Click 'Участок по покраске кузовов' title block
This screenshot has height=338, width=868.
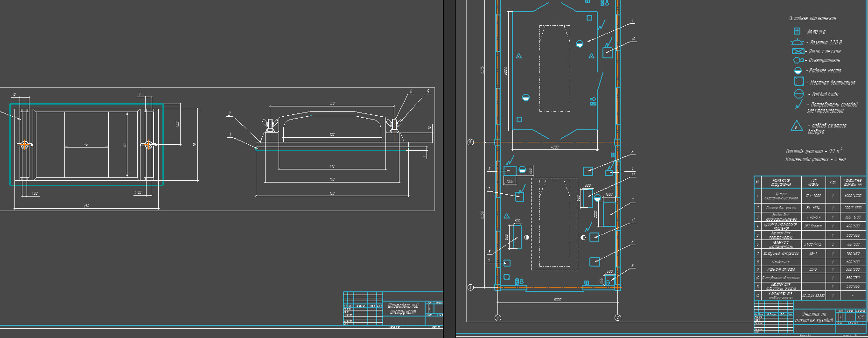point(814,317)
